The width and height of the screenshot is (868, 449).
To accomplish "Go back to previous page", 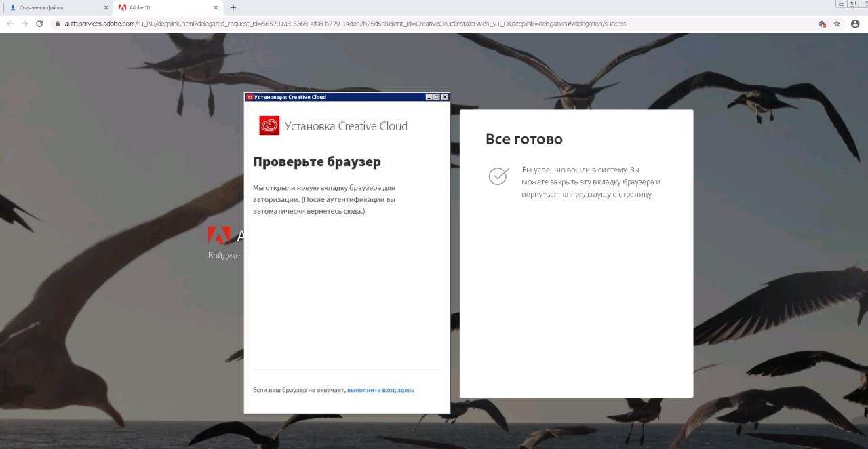I will click(x=9, y=24).
